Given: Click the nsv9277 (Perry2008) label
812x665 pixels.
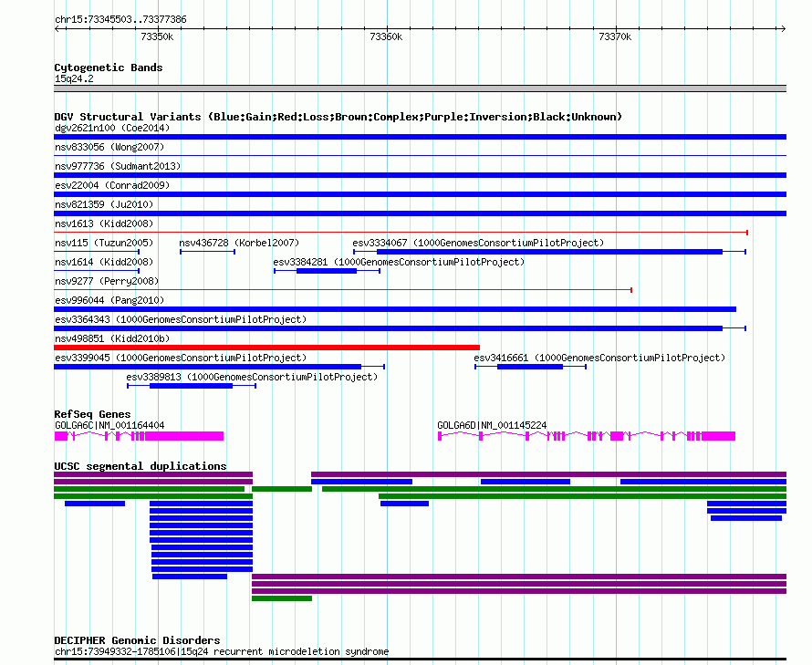Looking at the screenshot, I should point(107,281).
